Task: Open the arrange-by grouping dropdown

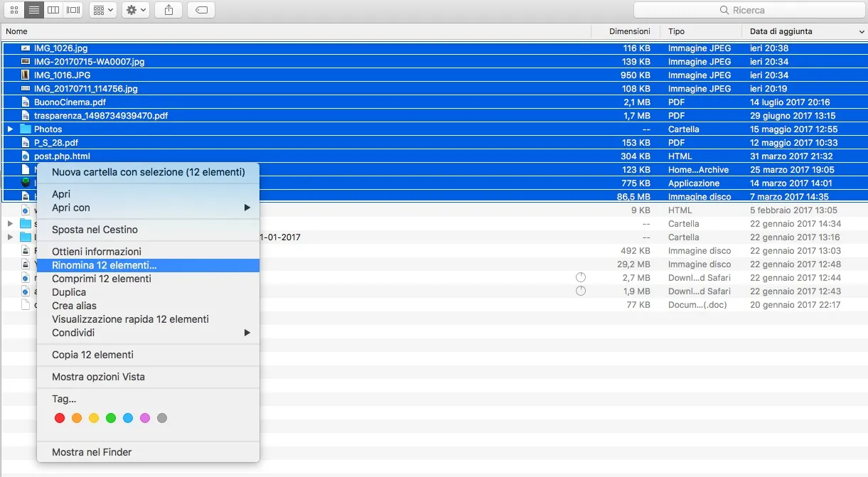Action: [103, 10]
